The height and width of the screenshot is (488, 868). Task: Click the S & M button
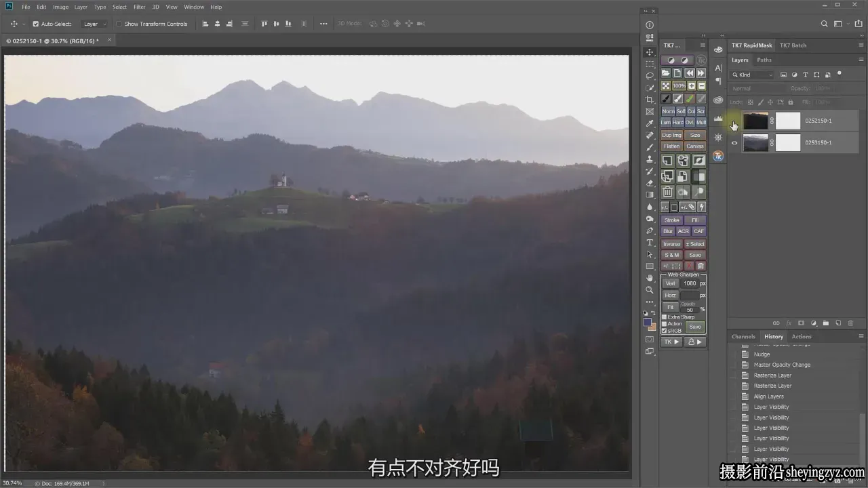point(671,255)
